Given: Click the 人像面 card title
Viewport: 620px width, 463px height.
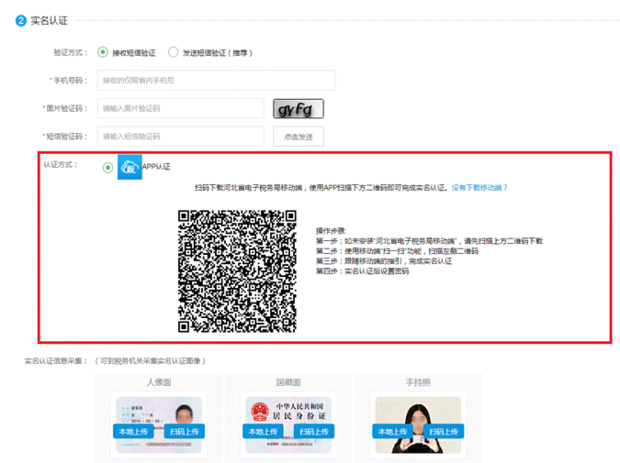Looking at the screenshot, I should point(159,382).
